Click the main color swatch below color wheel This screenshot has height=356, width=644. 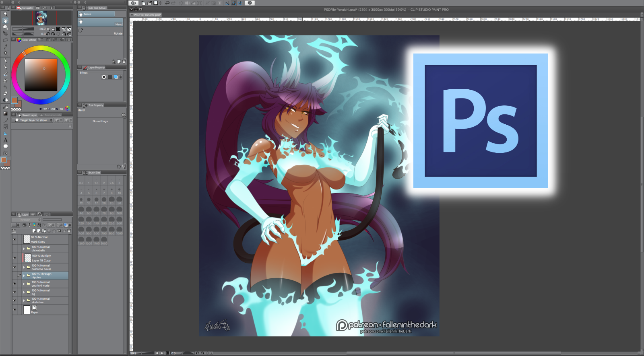14,100
